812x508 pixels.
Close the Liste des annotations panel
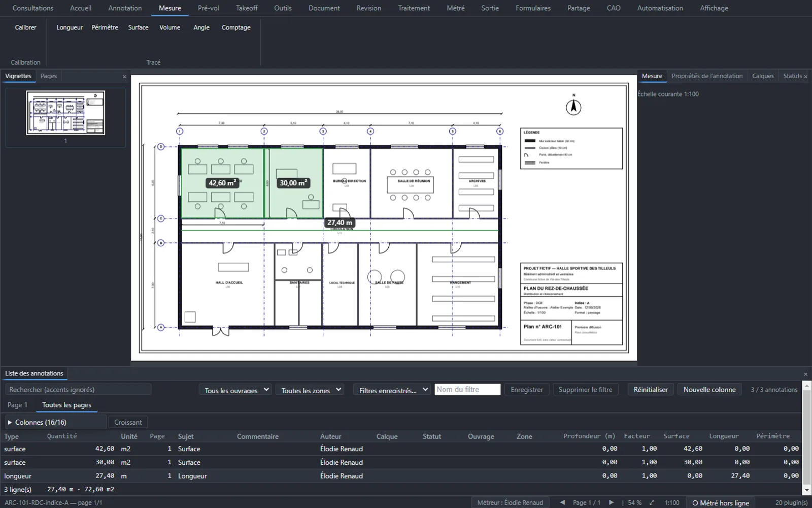coord(805,374)
